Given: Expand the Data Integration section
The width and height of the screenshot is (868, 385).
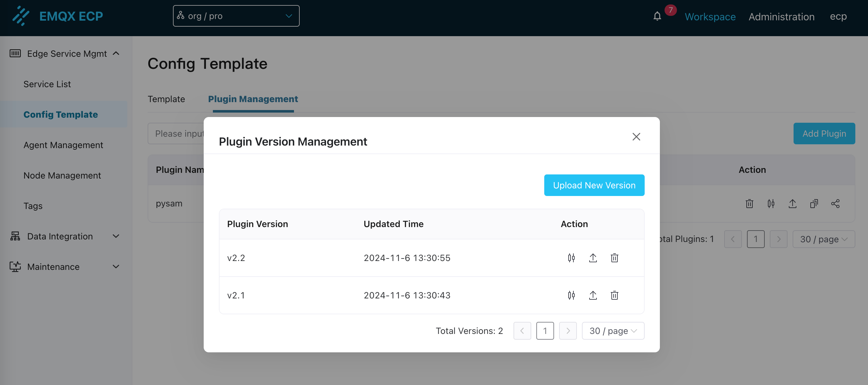Looking at the screenshot, I should (116, 236).
